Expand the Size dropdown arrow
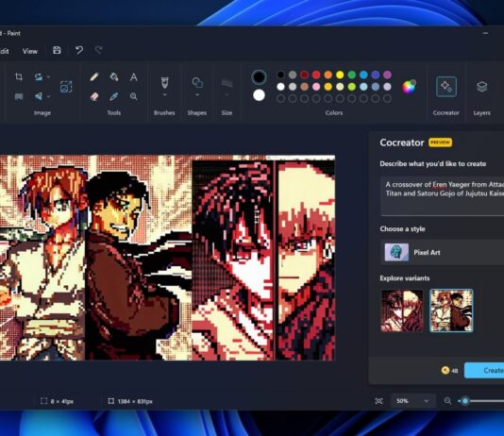The image size is (504, 436). (x=227, y=95)
